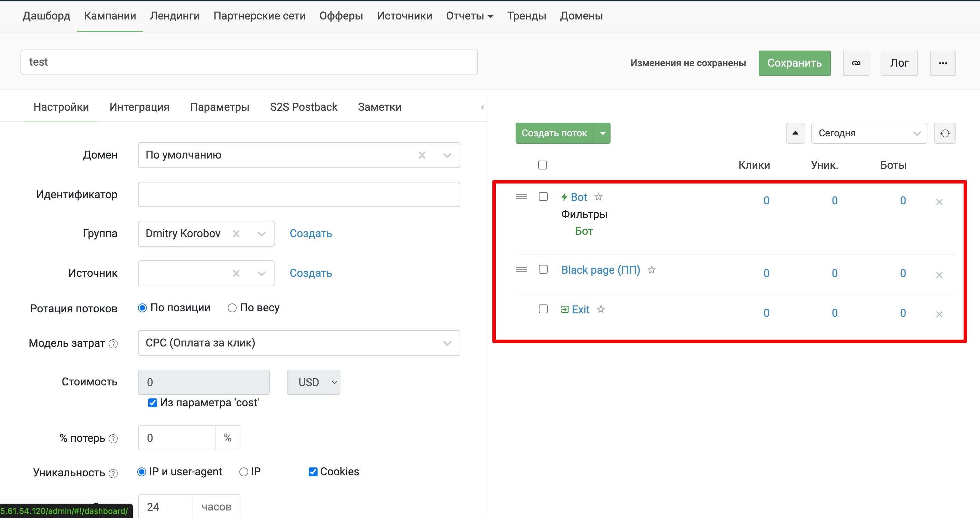
Task: Delete the Exit stream with X
Action: [939, 314]
